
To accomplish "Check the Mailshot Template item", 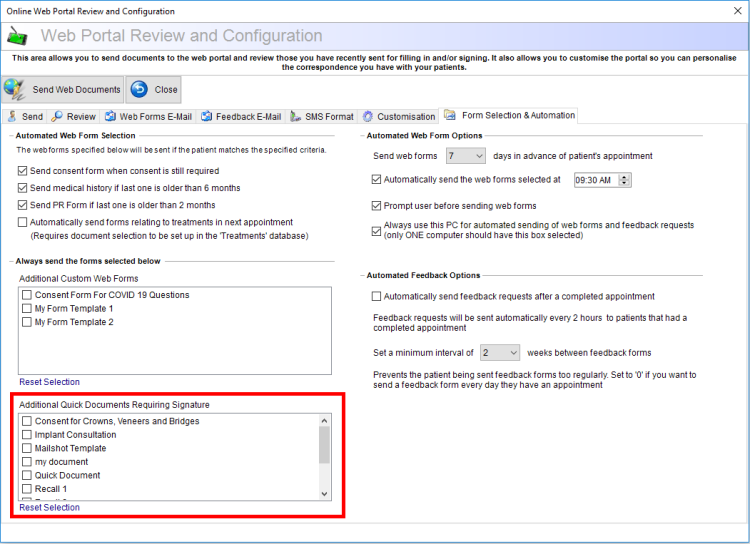I will [x=27, y=448].
